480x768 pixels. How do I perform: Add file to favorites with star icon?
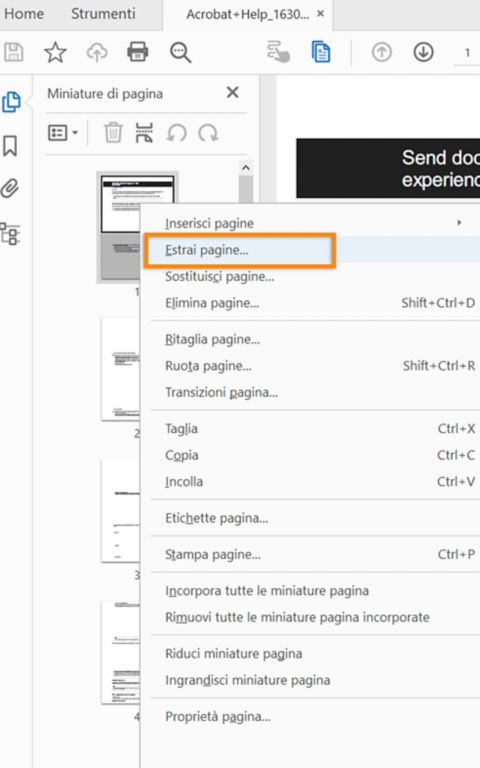55,52
